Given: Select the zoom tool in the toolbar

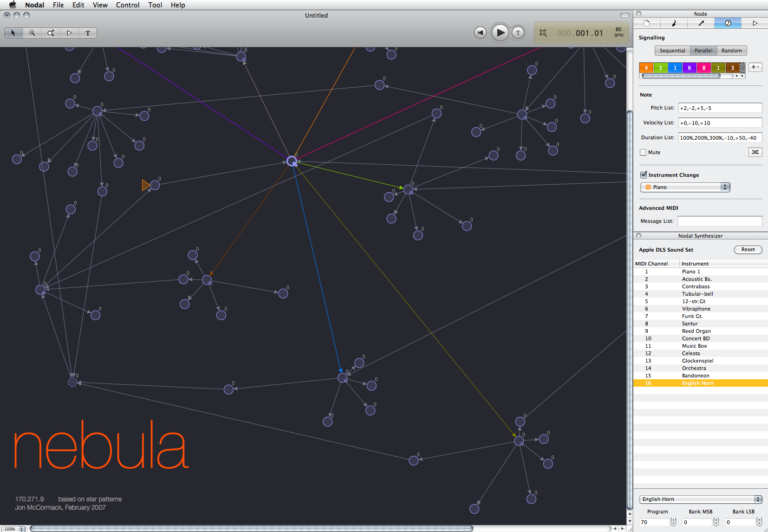Looking at the screenshot, I should tap(32, 33).
